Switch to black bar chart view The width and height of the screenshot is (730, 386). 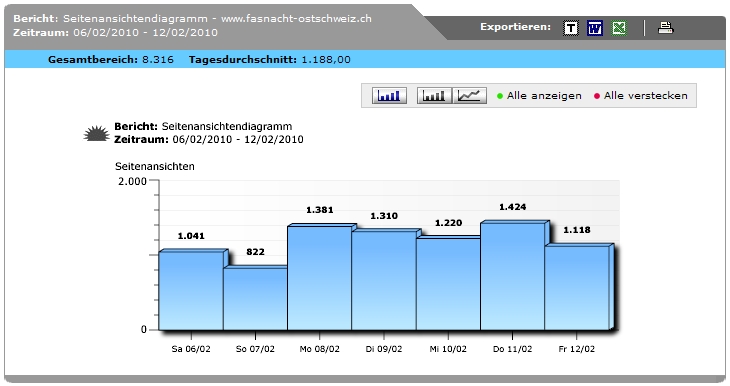[434, 95]
